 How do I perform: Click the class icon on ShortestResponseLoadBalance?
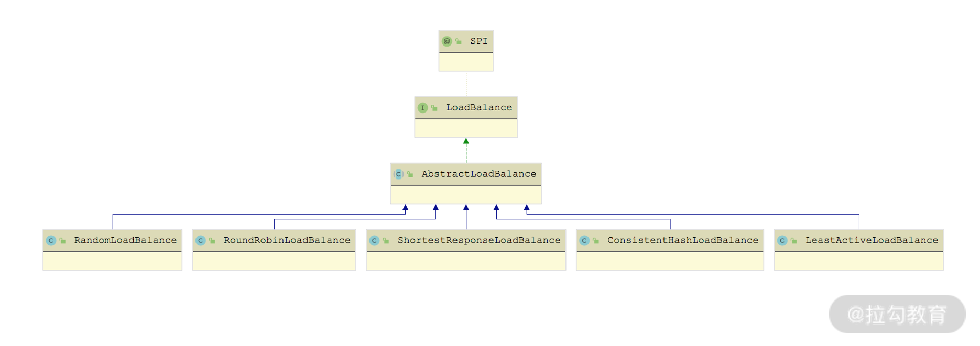pos(374,241)
